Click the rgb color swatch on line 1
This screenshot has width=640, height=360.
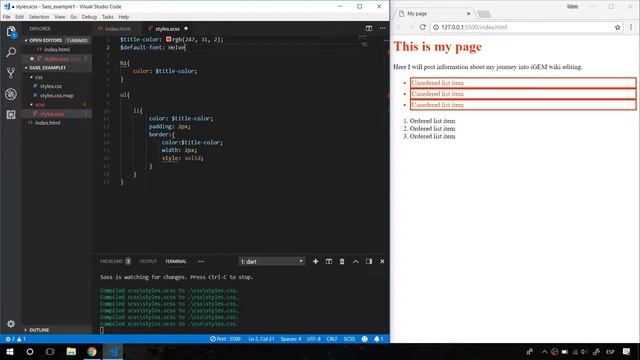pos(168,39)
